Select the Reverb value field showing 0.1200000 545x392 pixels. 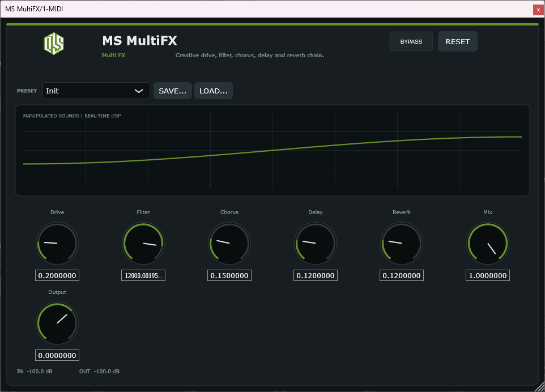click(x=402, y=275)
